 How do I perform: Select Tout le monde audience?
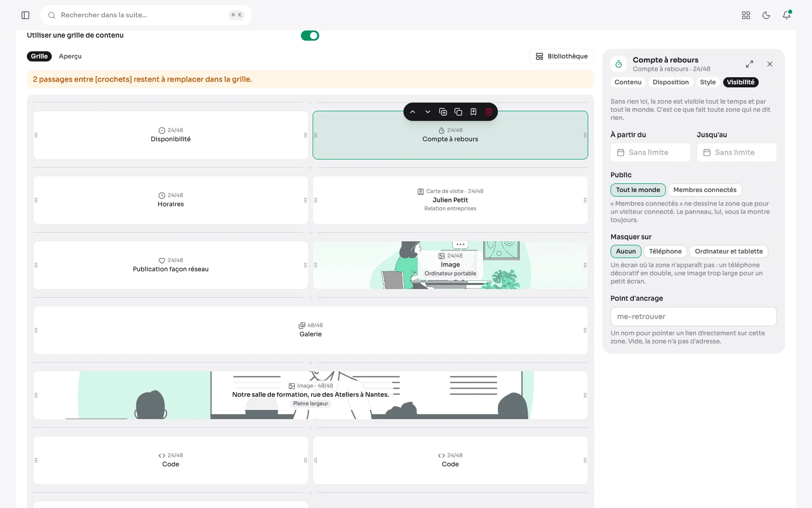[638, 190]
